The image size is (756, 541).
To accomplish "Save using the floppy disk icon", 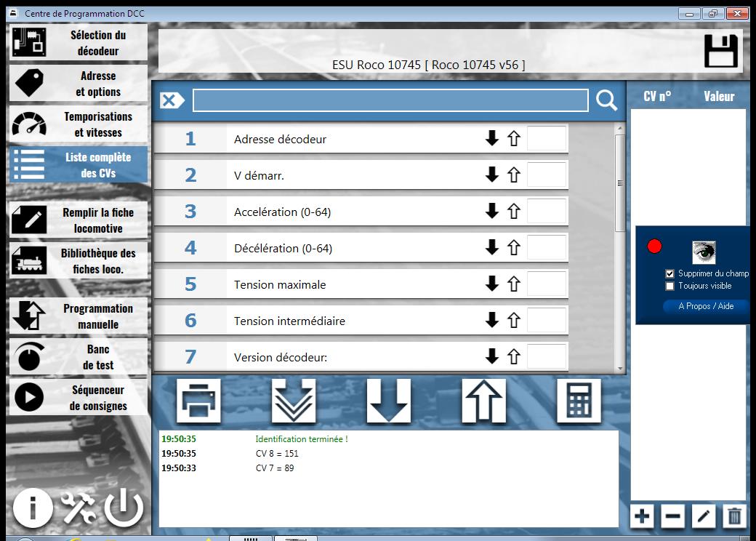I will 721,51.
